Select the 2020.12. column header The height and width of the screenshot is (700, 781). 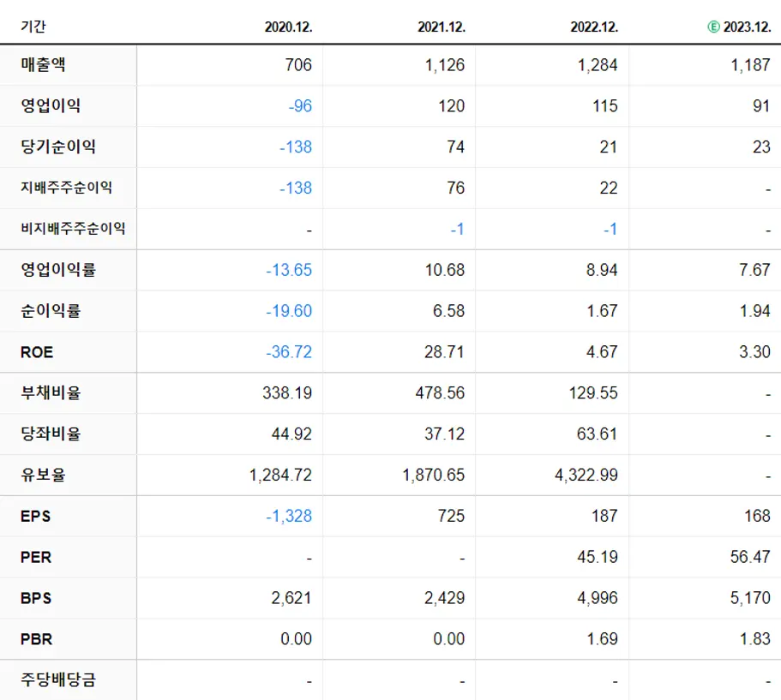tap(288, 27)
